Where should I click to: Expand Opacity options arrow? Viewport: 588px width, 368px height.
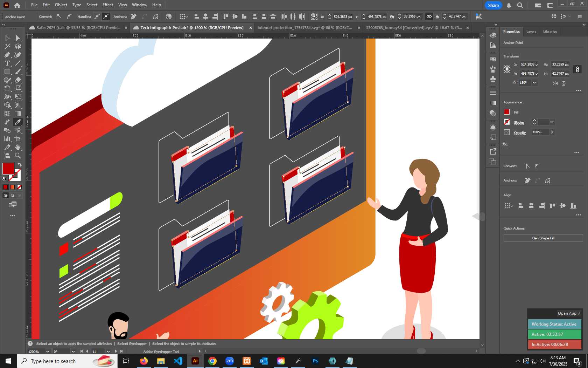click(552, 132)
